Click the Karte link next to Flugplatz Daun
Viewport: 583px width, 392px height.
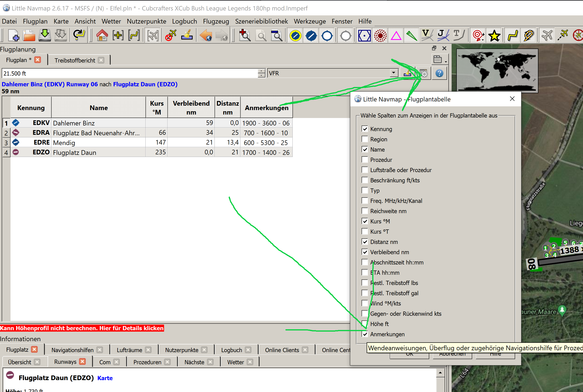(105, 378)
